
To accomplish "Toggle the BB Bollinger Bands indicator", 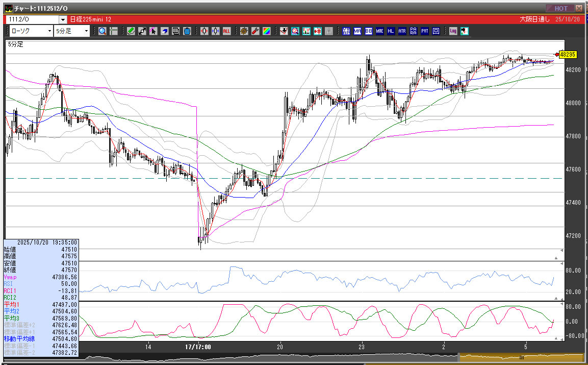I will (369, 31).
